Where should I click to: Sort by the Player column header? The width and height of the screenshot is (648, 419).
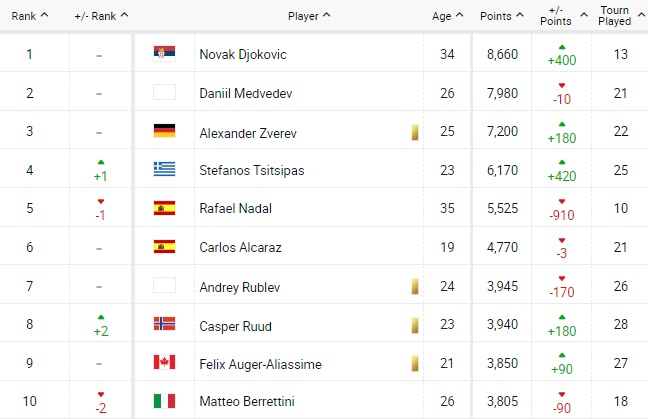[x=309, y=16]
